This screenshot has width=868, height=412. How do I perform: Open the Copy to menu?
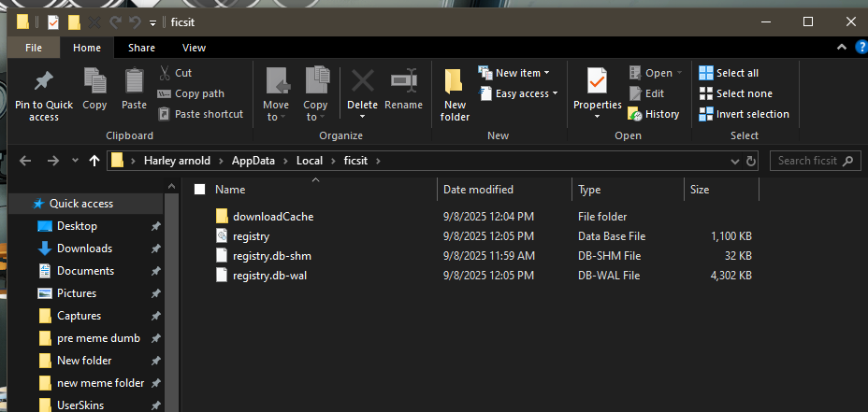315,94
